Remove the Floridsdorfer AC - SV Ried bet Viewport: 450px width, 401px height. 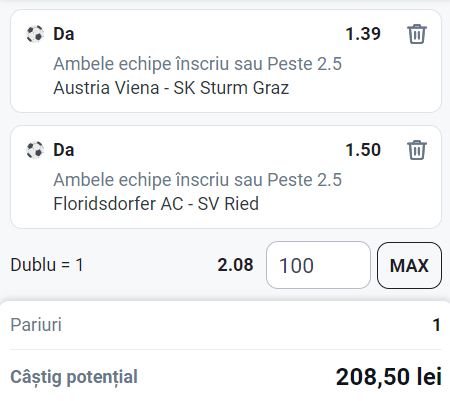click(417, 150)
